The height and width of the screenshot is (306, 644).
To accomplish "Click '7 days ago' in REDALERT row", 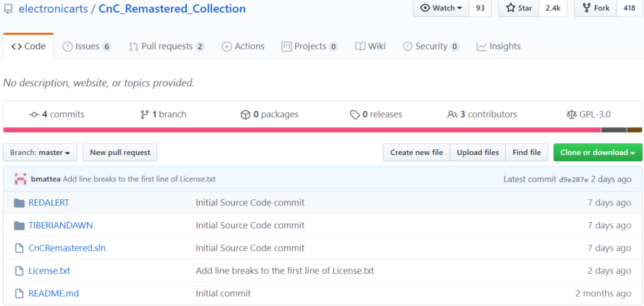I will coord(609,202).
